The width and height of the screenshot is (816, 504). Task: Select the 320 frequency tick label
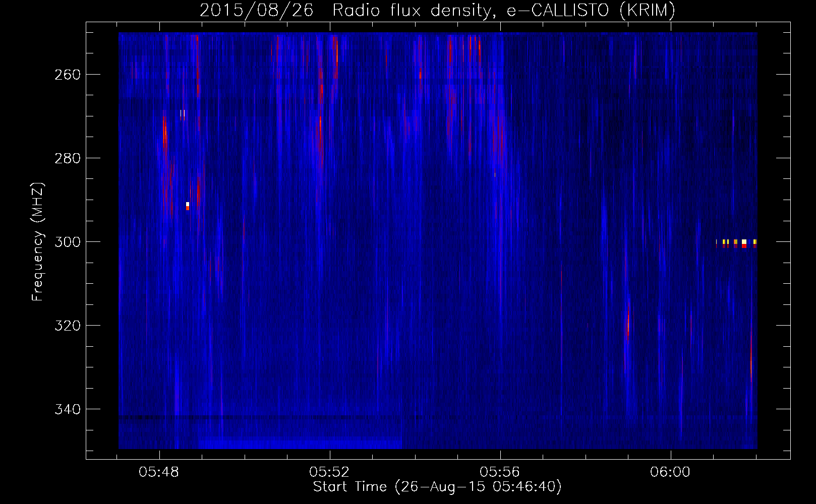tap(68, 326)
